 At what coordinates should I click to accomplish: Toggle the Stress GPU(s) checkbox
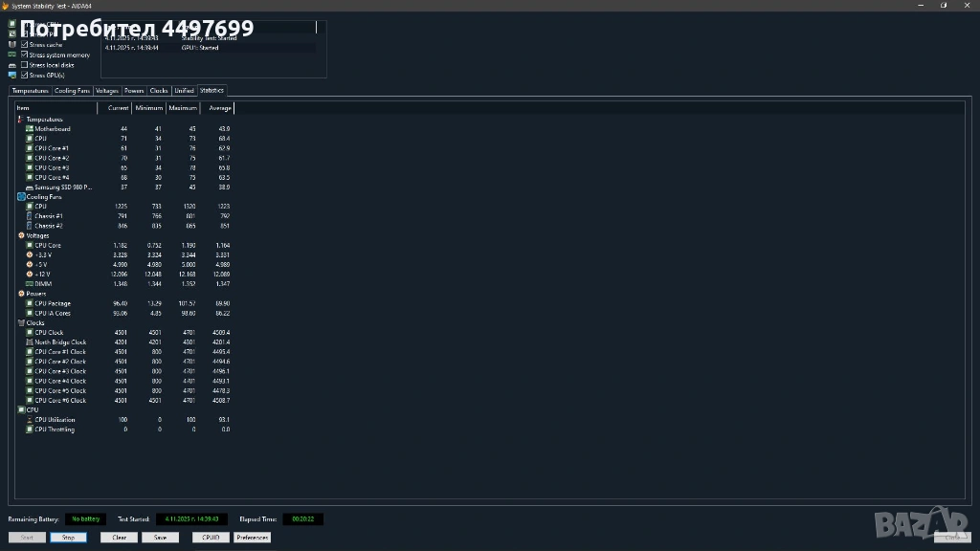[25, 75]
